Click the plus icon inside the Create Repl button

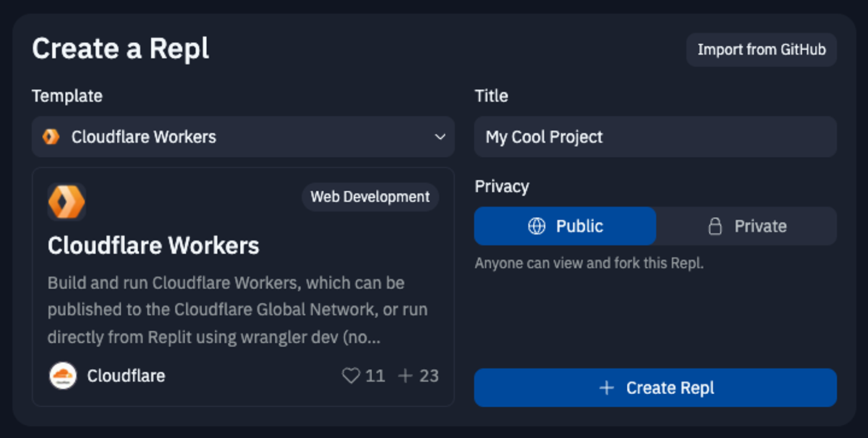click(x=605, y=387)
